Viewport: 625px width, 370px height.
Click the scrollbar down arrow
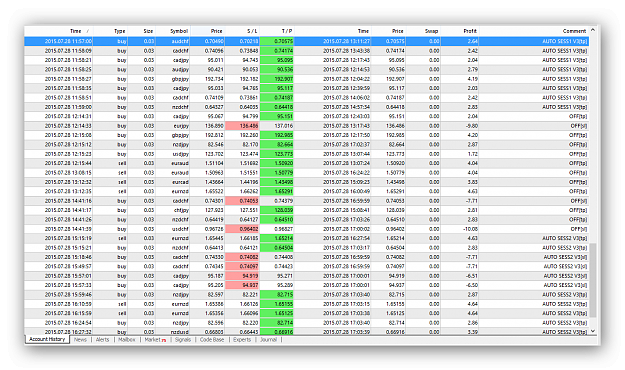coord(593,331)
